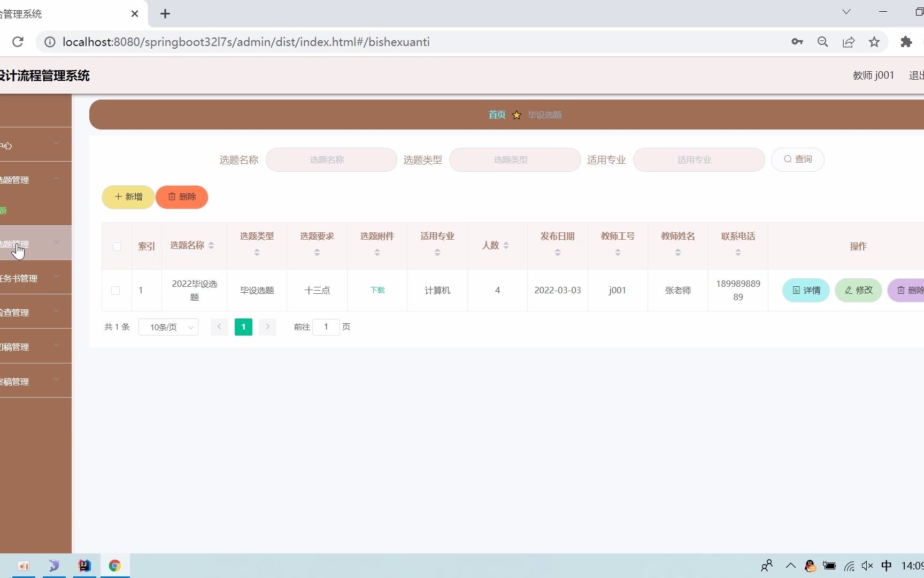The width and height of the screenshot is (924, 578).
Task: Click the 修改 button for row 1
Action: [858, 290]
